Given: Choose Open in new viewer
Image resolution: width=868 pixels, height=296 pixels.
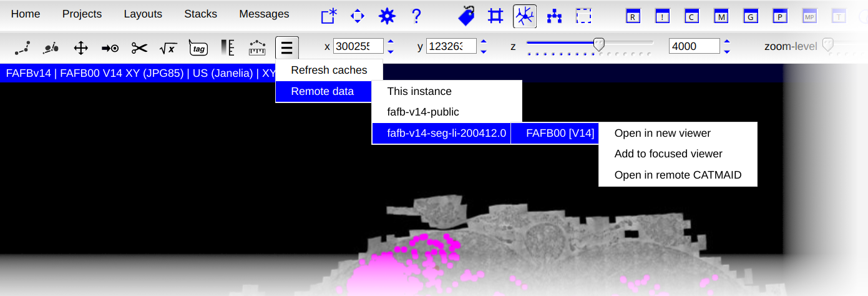Looking at the screenshot, I should [662, 133].
